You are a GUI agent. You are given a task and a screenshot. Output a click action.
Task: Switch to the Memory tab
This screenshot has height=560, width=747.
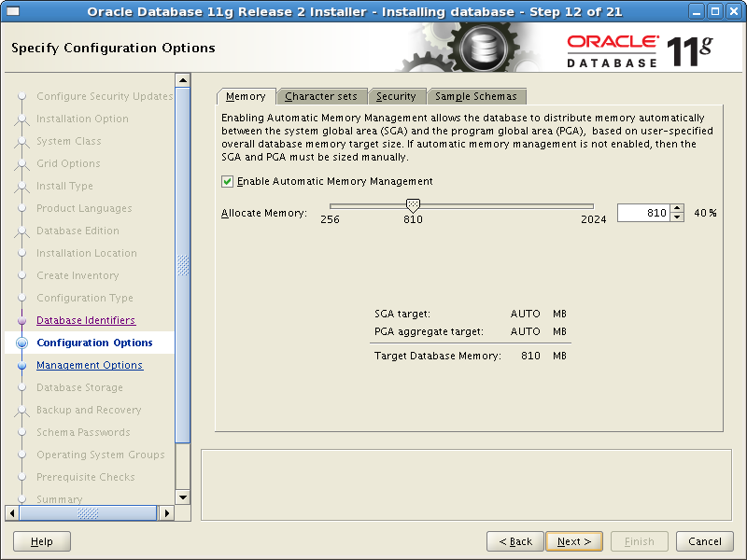(x=246, y=96)
